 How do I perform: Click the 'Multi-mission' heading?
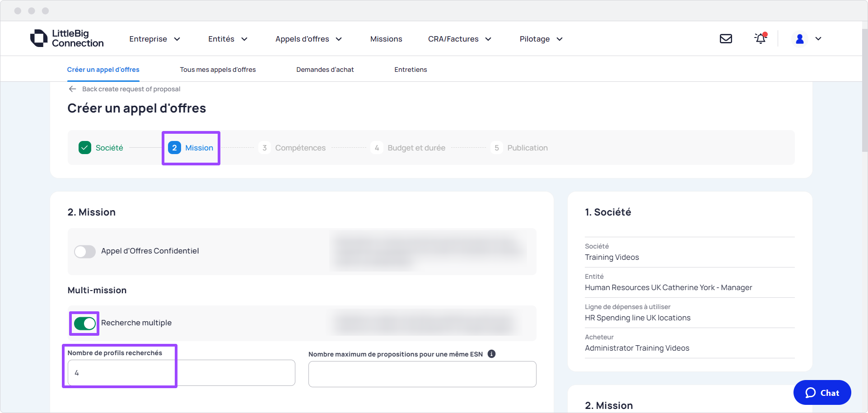[97, 290]
